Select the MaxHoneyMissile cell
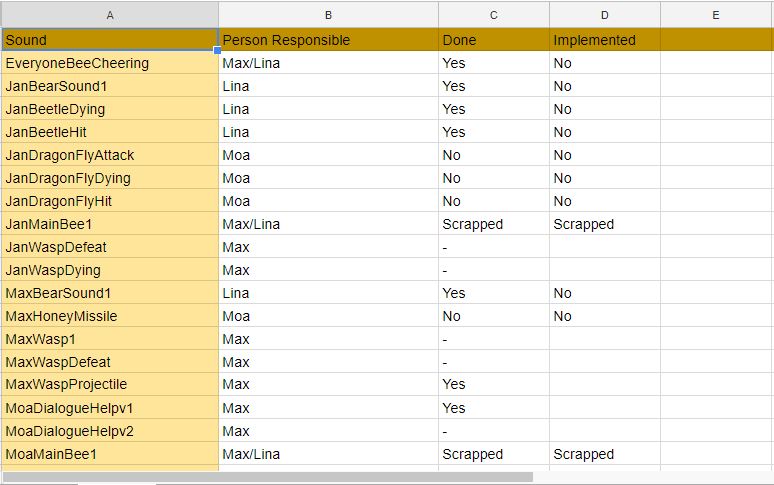The image size is (774, 485). point(110,316)
